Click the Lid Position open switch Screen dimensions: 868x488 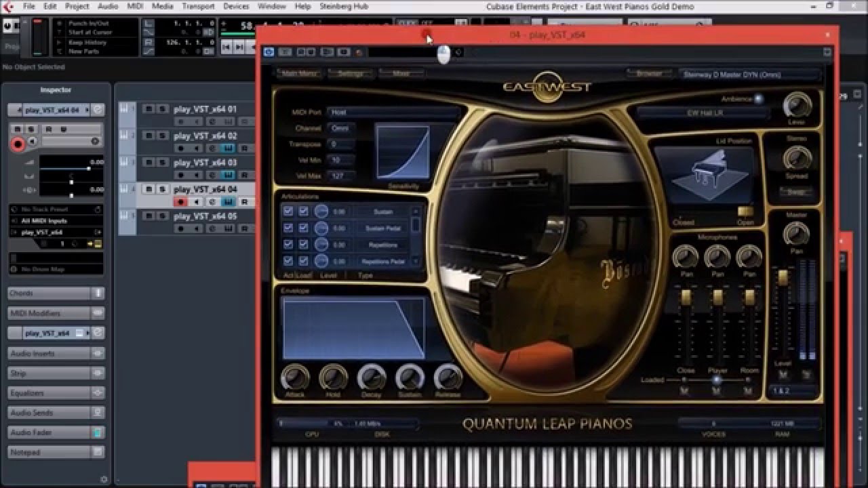(x=745, y=212)
